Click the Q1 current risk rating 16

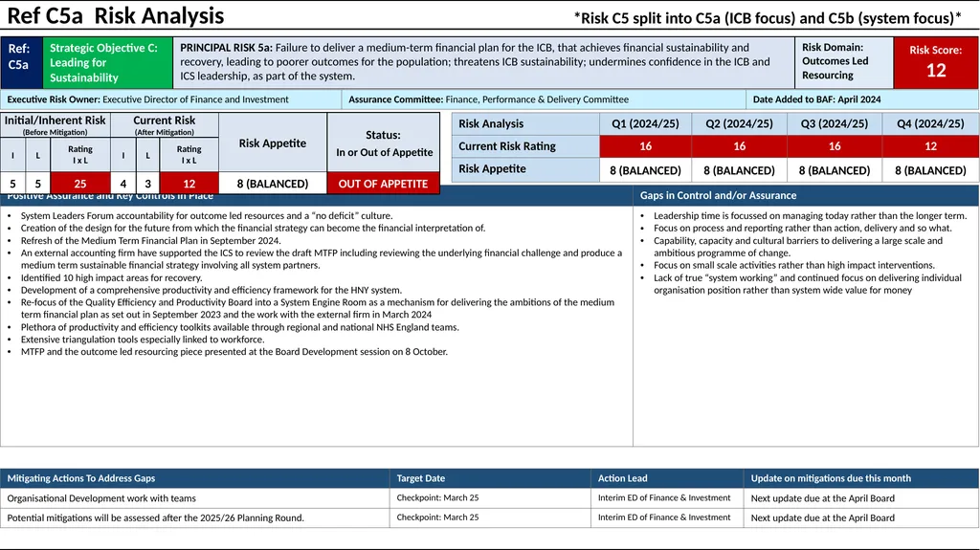(645, 146)
